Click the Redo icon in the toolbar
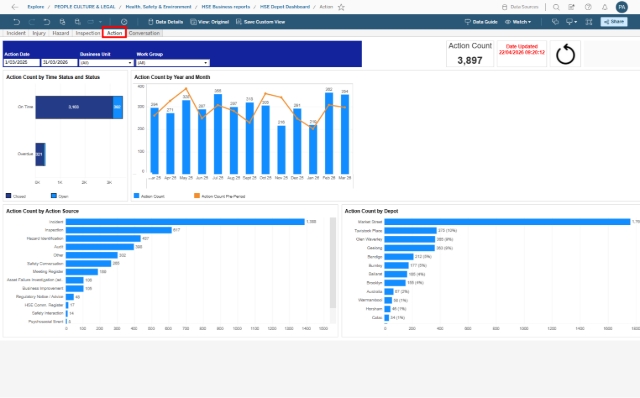 click(x=31, y=22)
